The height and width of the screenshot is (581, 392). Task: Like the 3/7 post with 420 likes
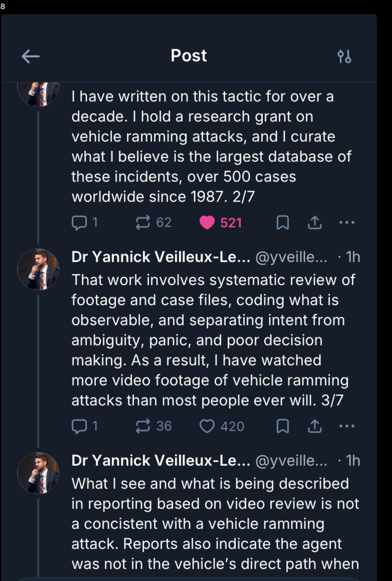pos(207,426)
